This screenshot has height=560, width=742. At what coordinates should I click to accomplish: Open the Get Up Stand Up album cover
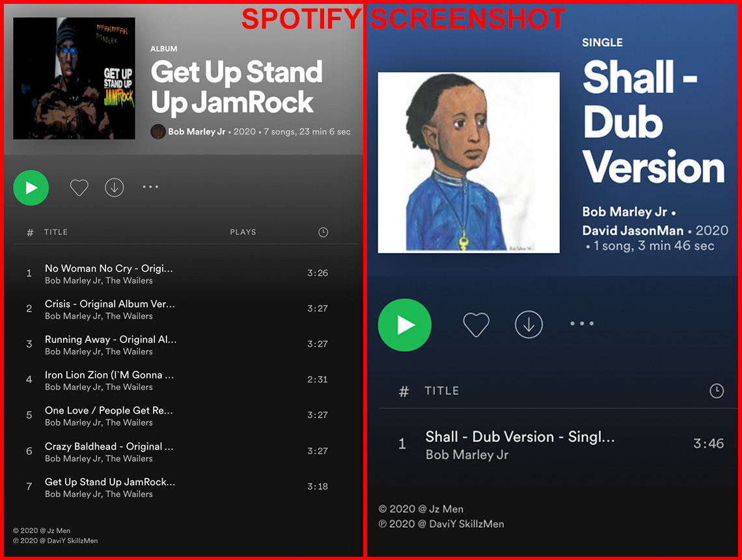coord(74,79)
